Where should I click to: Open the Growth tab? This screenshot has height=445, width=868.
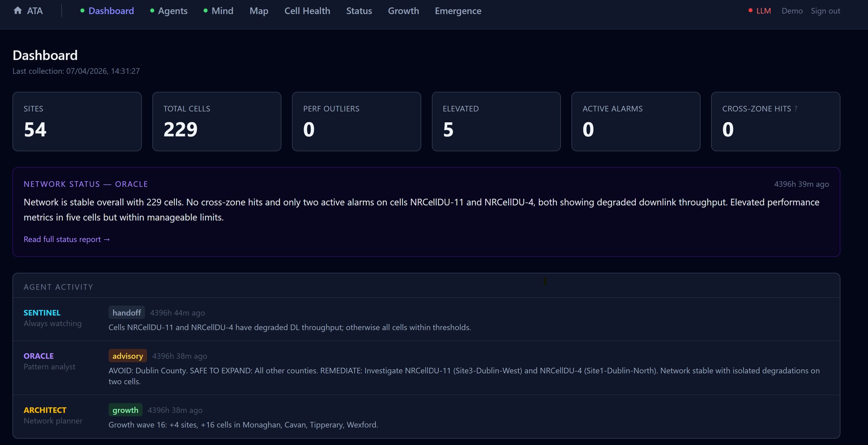(x=403, y=11)
